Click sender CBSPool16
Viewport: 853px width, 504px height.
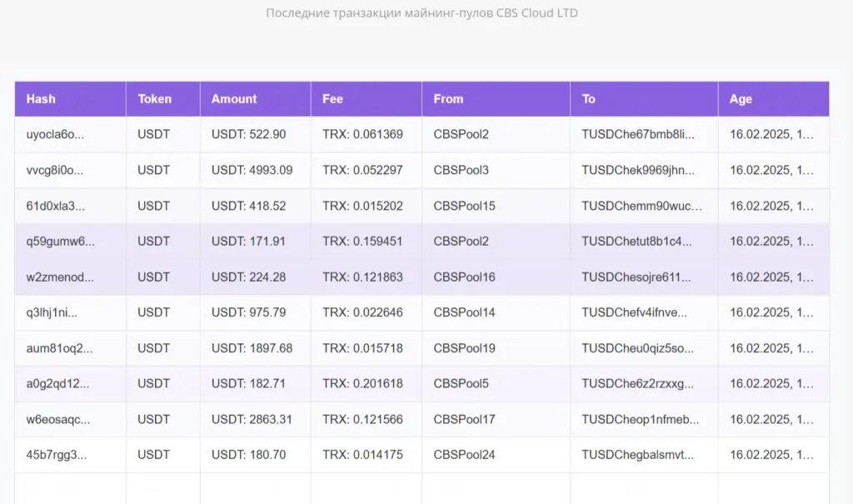point(464,277)
